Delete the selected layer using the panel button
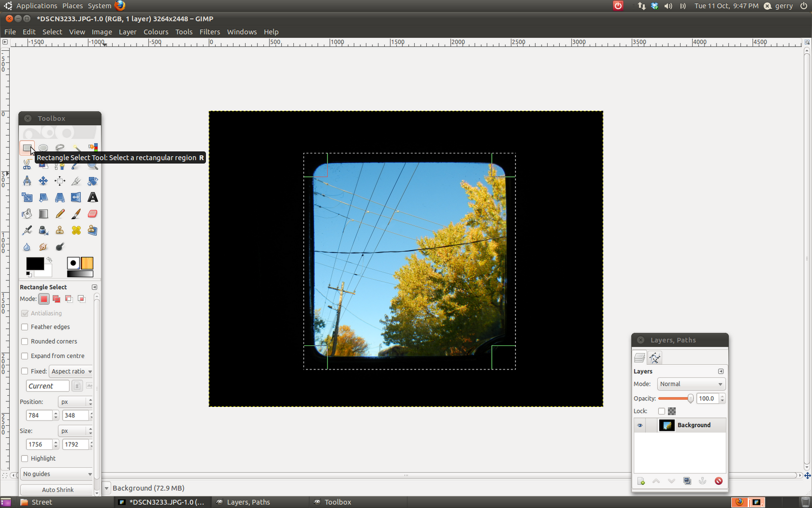Viewport: 812px width, 508px height. 719,481
